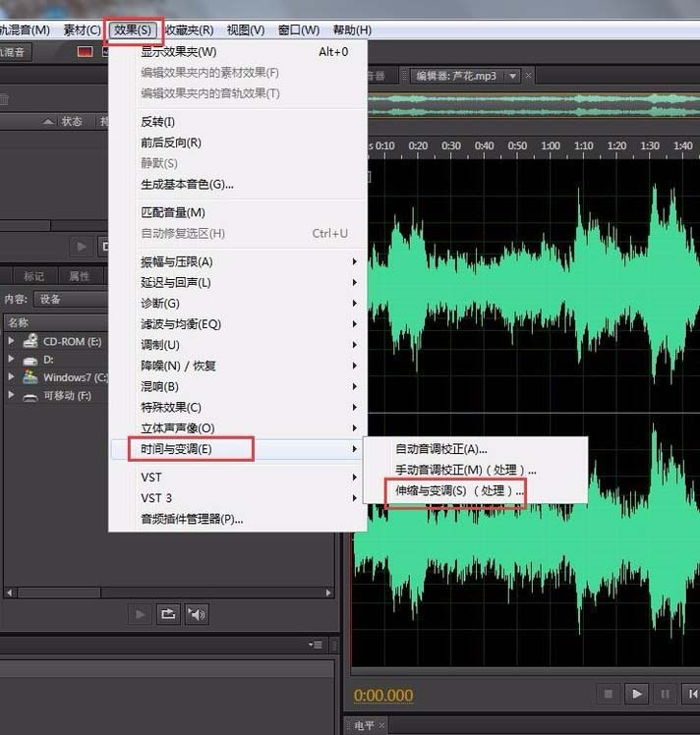
Task: Jump to previous marker transport button
Action: pos(691,694)
